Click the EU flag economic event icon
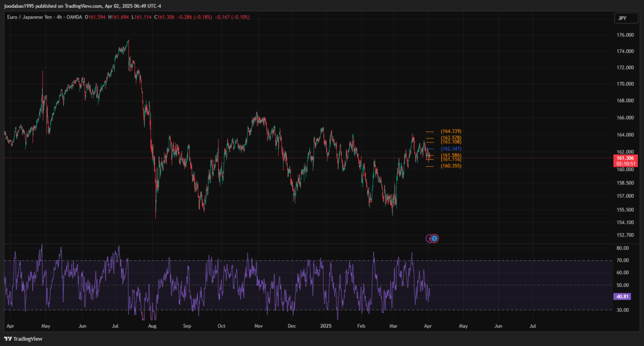This screenshot has height=346, width=644. (434, 238)
